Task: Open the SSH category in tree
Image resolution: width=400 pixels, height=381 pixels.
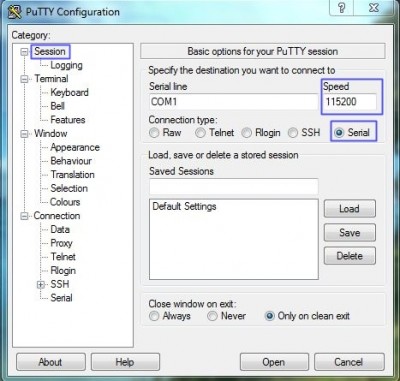Action: click(60, 284)
